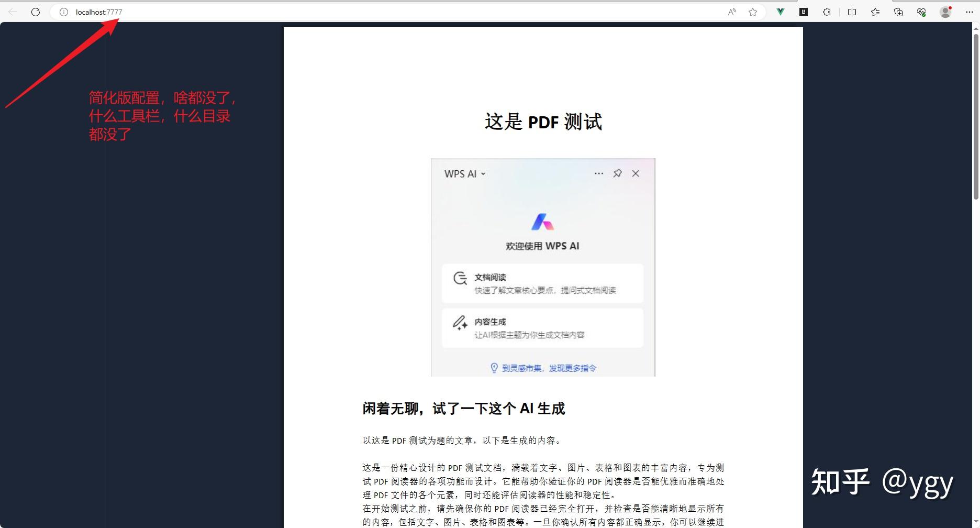This screenshot has width=980, height=528.
Task: Add current page to favorites via star
Action: pos(753,12)
